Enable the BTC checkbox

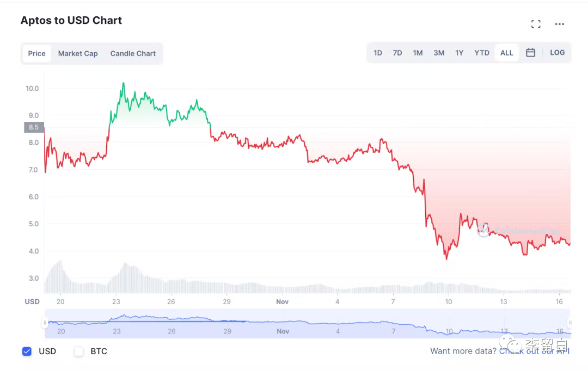tap(79, 351)
